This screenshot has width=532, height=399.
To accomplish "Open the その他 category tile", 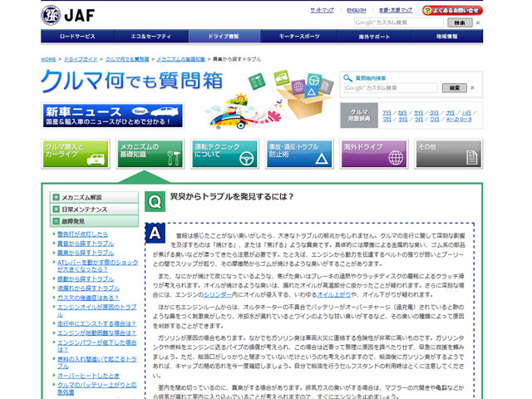I will coord(447,154).
